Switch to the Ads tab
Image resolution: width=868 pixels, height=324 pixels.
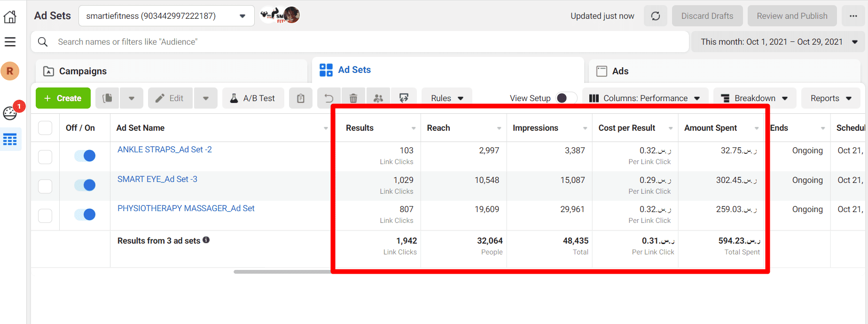(x=619, y=71)
